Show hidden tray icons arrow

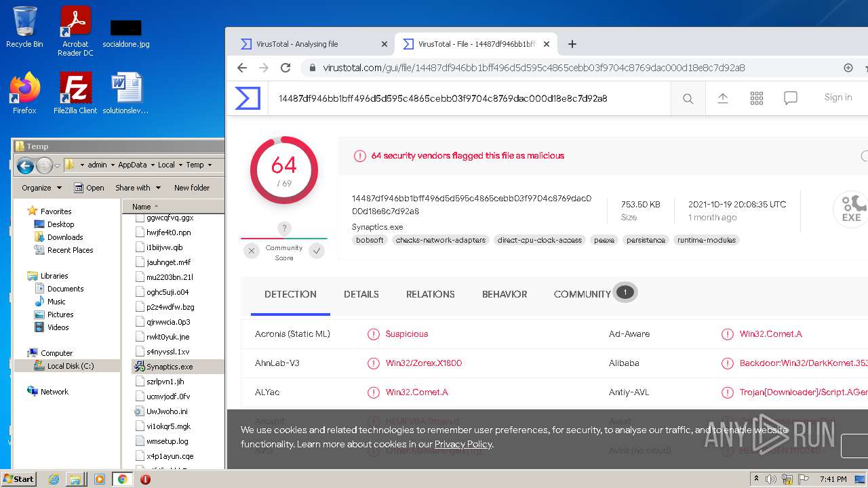[756, 479]
